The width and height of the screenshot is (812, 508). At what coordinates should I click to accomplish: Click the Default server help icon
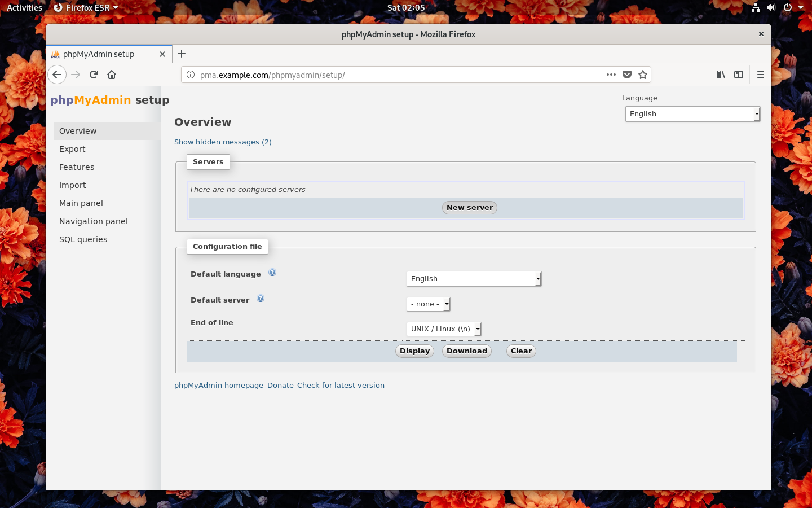(261, 299)
